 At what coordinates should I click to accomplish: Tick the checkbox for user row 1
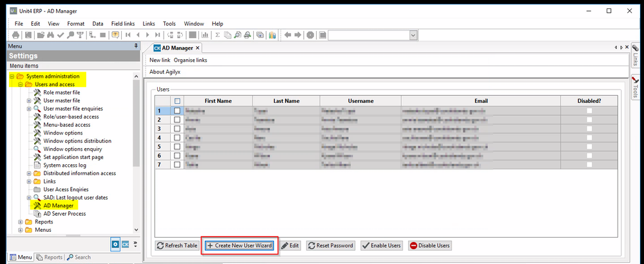[178, 111]
